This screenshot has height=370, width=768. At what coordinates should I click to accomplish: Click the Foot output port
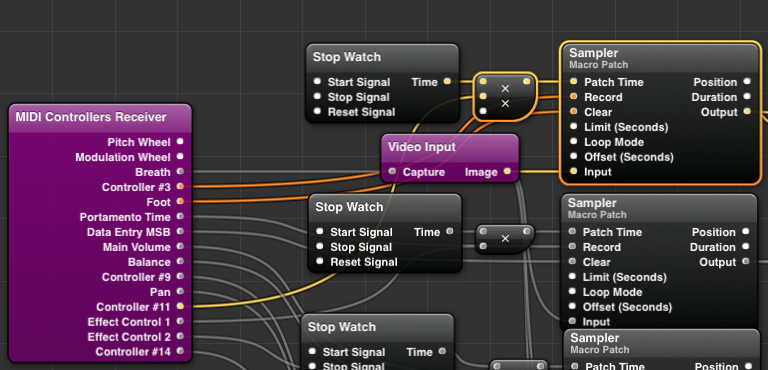[x=180, y=201]
